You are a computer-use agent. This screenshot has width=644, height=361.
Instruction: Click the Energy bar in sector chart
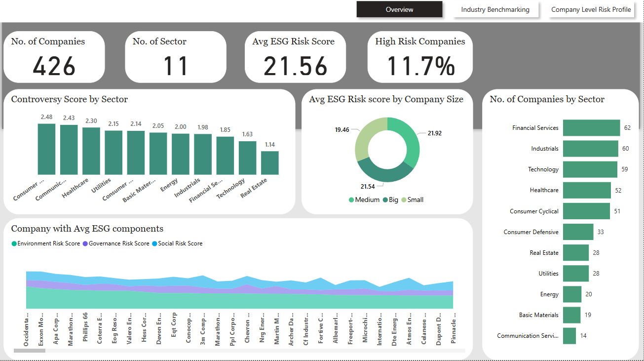pyautogui.click(x=572, y=294)
